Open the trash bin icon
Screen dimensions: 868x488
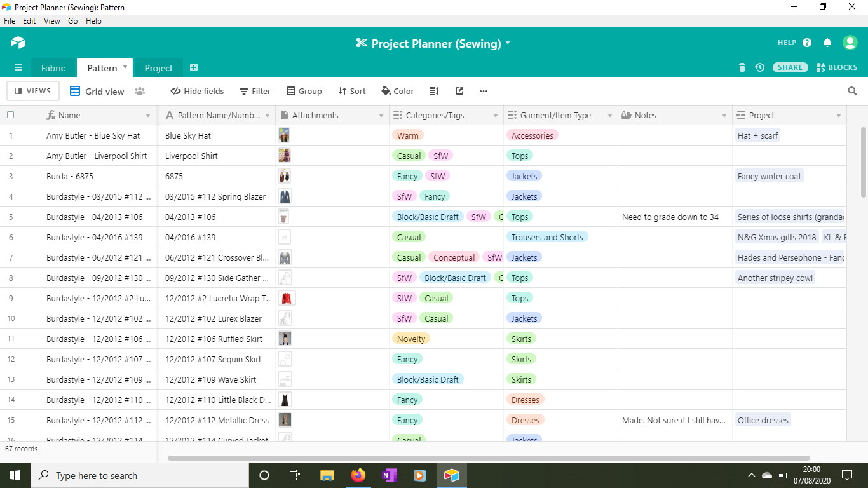pyautogui.click(x=742, y=67)
